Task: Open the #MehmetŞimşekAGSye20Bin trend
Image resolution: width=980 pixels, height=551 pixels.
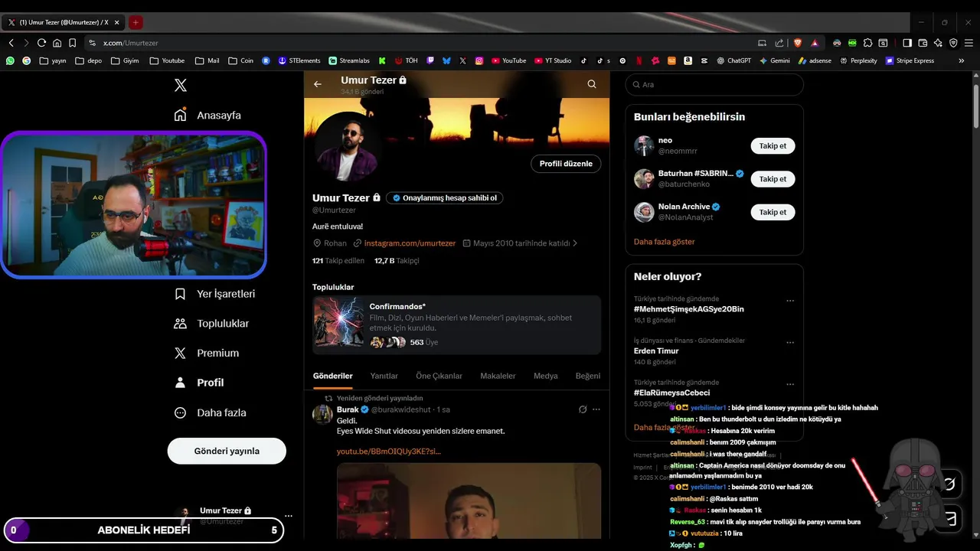Action: tap(689, 309)
